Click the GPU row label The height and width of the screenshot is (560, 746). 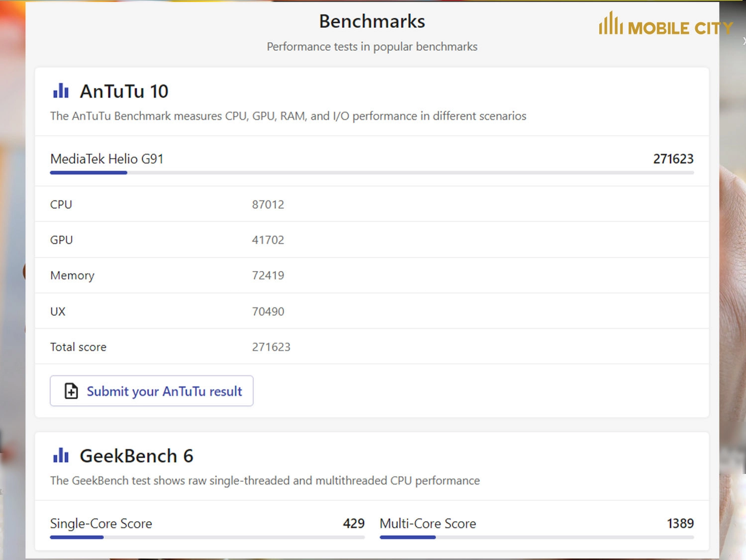[62, 240]
